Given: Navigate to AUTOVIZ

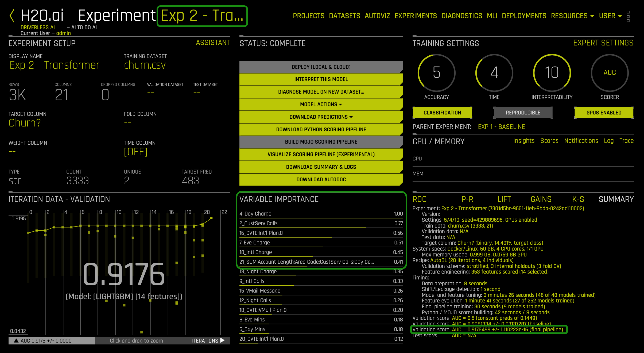Looking at the screenshot, I should (x=377, y=16).
